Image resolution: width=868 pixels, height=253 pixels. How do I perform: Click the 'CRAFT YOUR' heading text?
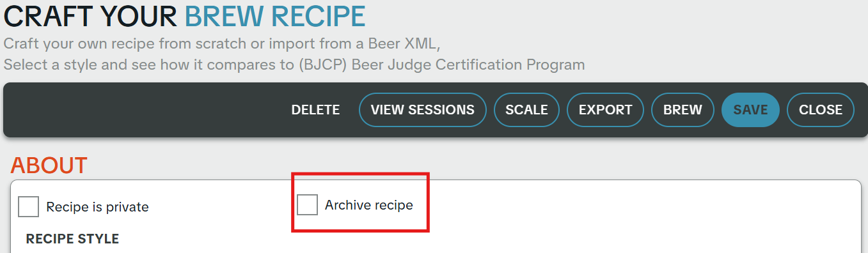click(90, 16)
